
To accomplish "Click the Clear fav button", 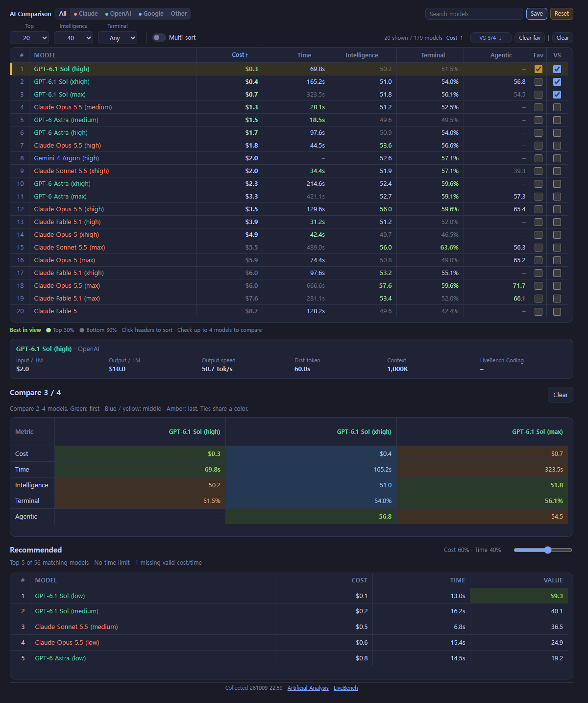I will 530,38.
